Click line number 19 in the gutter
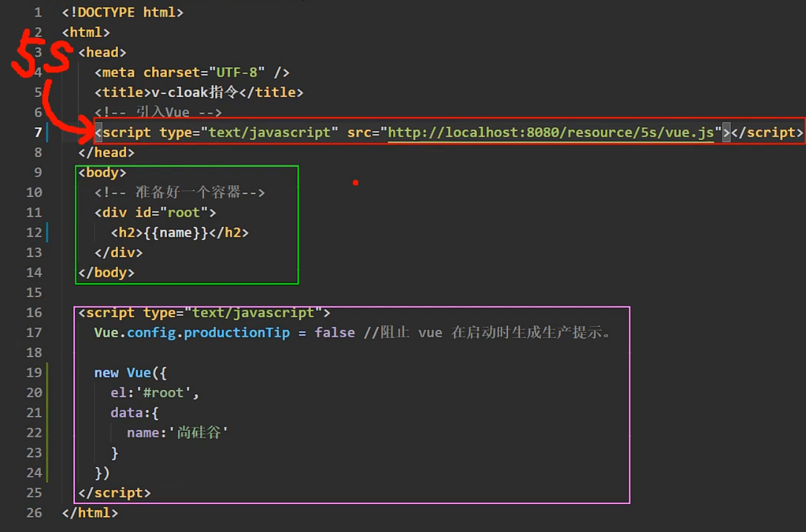Viewport: 806px width, 532px height. (x=35, y=373)
